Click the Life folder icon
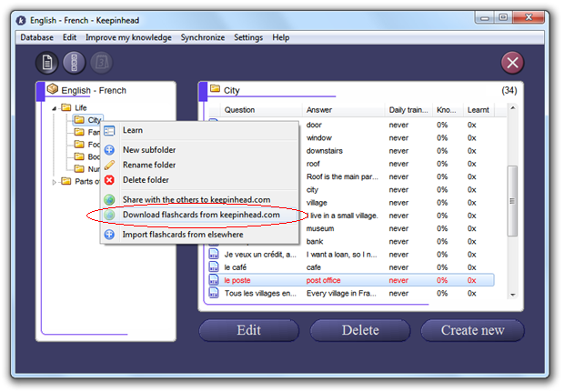Image resolution: width=564 pixels, height=392 pixels. (x=66, y=107)
